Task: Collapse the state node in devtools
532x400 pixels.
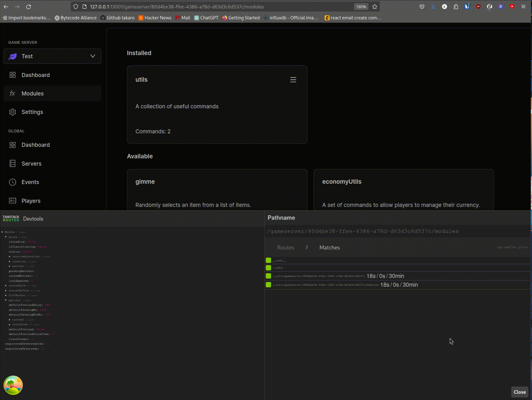Action: point(6,237)
